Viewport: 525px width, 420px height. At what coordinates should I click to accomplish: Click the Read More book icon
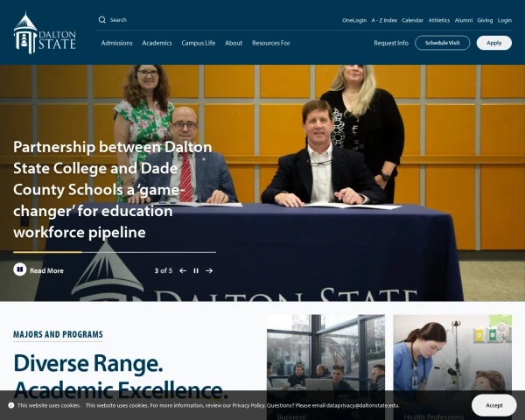tap(20, 269)
